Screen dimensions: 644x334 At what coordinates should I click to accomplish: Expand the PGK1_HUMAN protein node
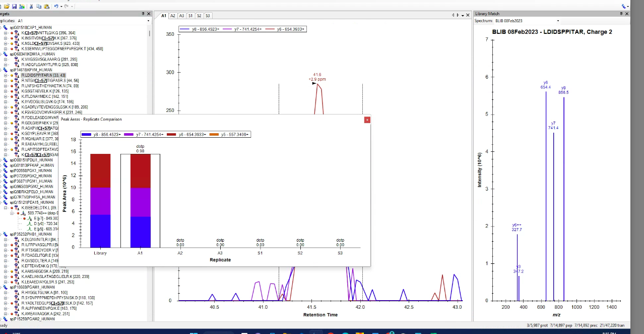click(2, 171)
